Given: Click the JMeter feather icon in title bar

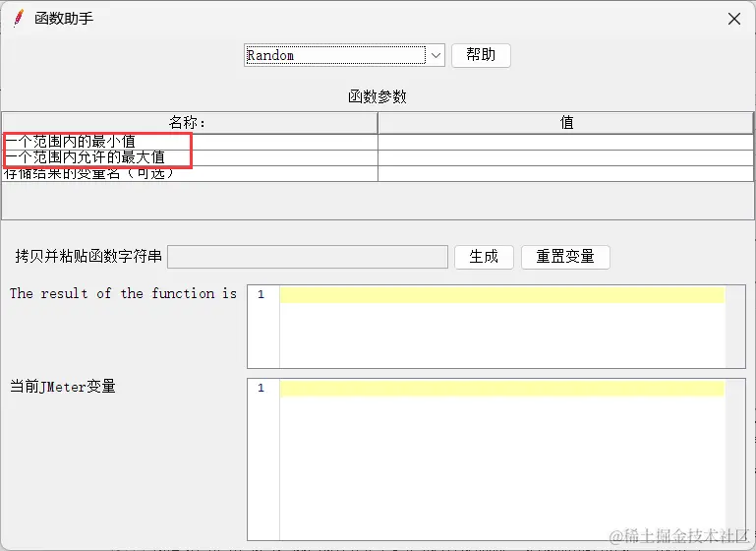Looking at the screenshot, I should 19,19.
